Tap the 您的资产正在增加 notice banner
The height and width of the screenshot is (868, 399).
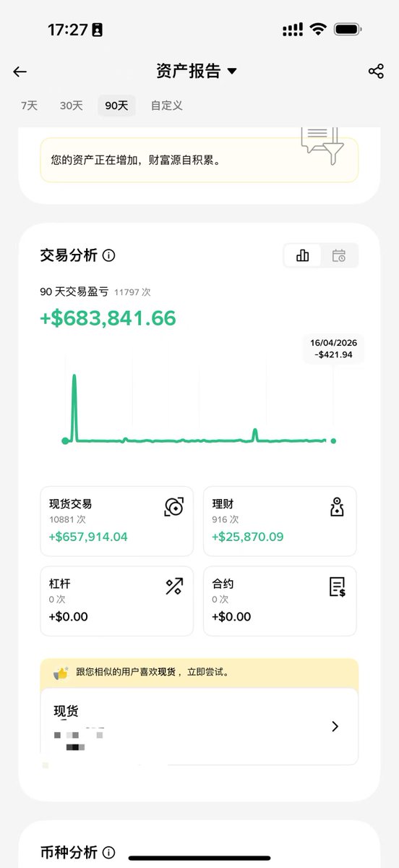pyautogui.click(x=199, y=160)
